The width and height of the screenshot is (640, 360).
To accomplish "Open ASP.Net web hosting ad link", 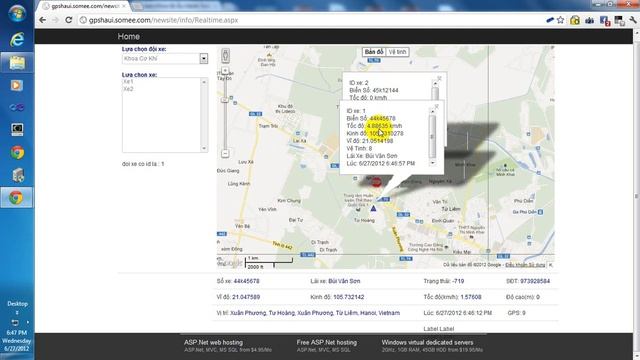I will click(213, 342).
